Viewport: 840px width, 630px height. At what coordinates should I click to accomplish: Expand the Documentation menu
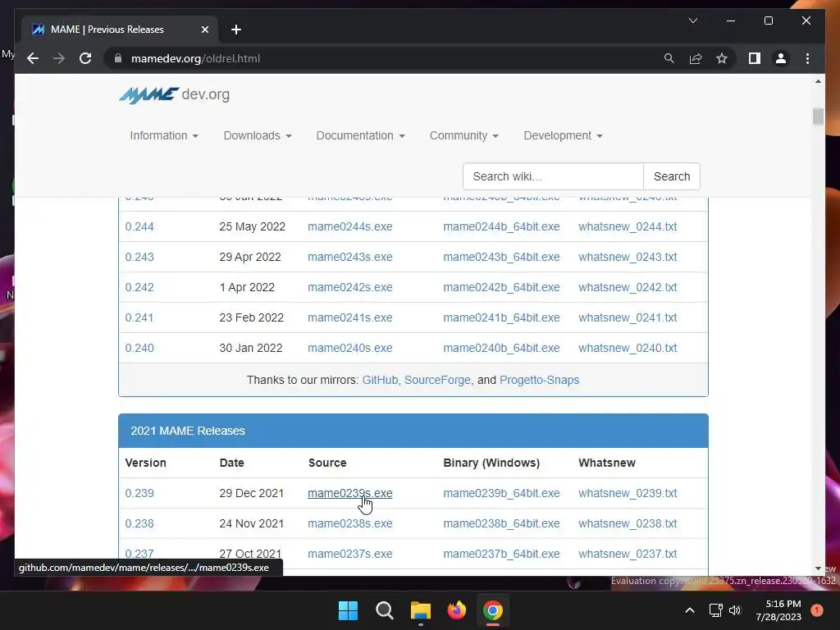pyautogui.click(x=361, y=135)
